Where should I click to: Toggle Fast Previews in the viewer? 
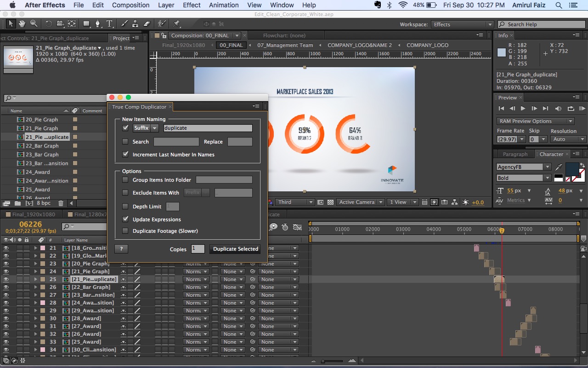click(434, 202)
